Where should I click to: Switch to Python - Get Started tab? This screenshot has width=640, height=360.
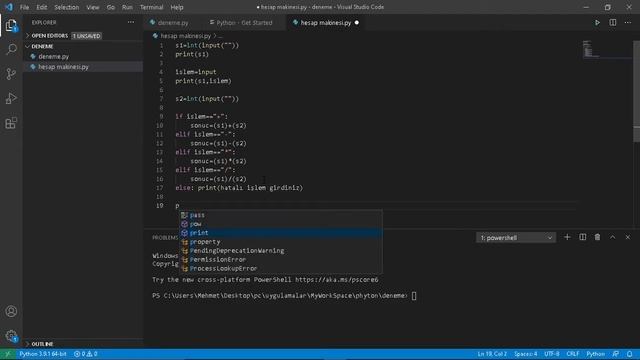pos(244,23)
